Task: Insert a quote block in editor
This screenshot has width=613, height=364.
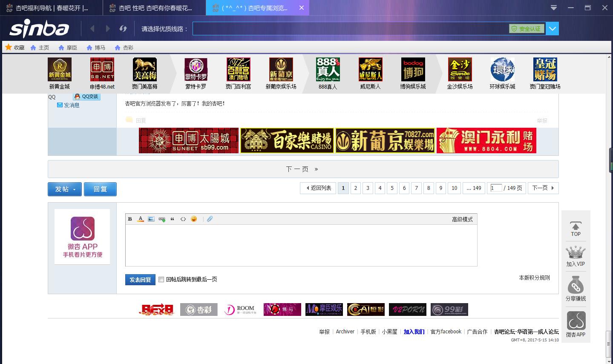Action: point(173,219)
